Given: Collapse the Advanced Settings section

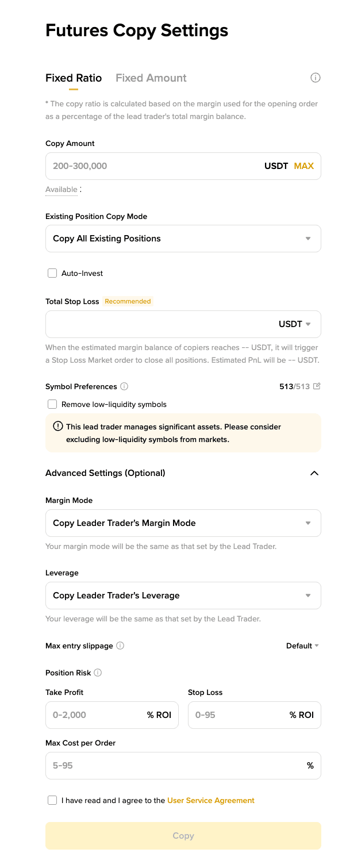Looking at the screenshot, I should (314, 473).
